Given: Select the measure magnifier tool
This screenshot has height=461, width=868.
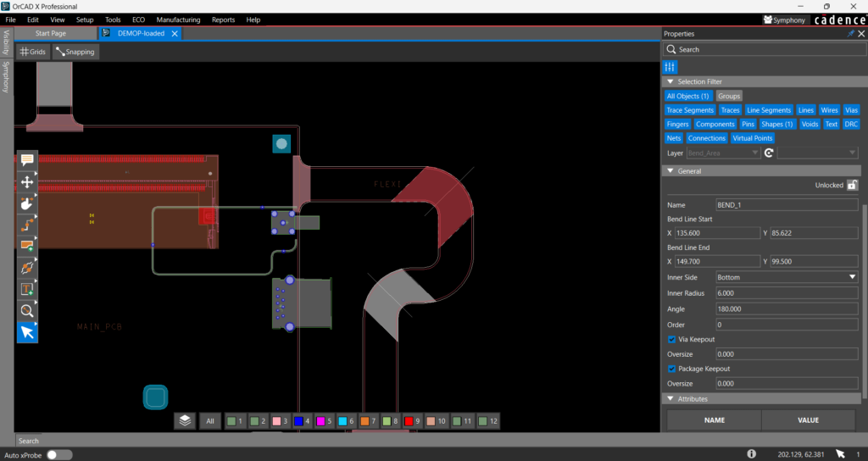Looking at the screenshot, I should pyautogui.click(x=27, y=311).
